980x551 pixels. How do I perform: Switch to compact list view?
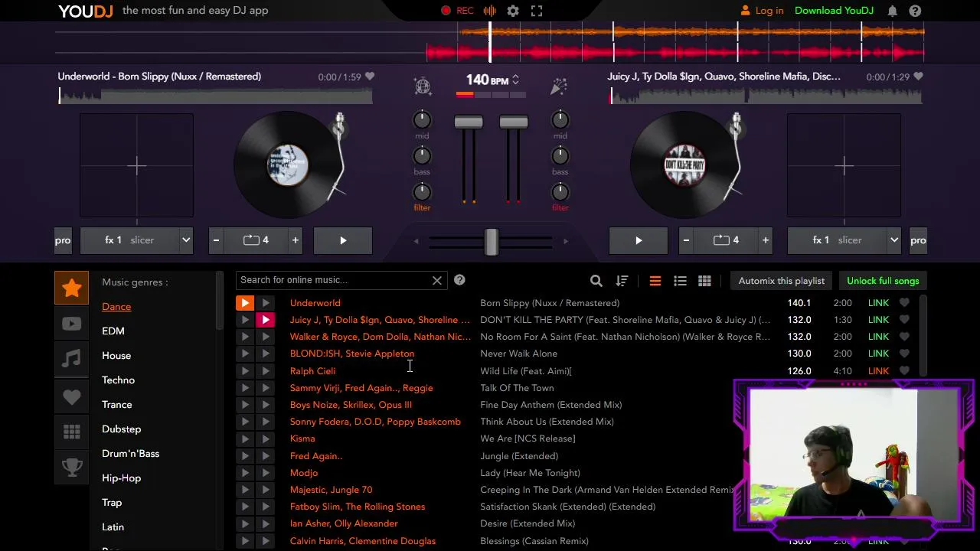click(680, 281)
